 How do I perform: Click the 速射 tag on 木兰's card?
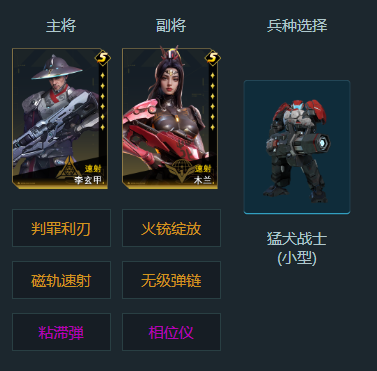tap(203, 169)
